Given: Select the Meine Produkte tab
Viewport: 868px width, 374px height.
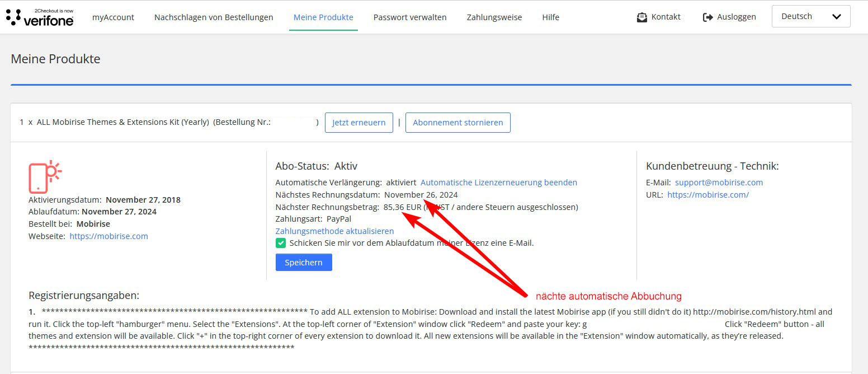Looking at the screenshot, I should click(x=323, y=17).
